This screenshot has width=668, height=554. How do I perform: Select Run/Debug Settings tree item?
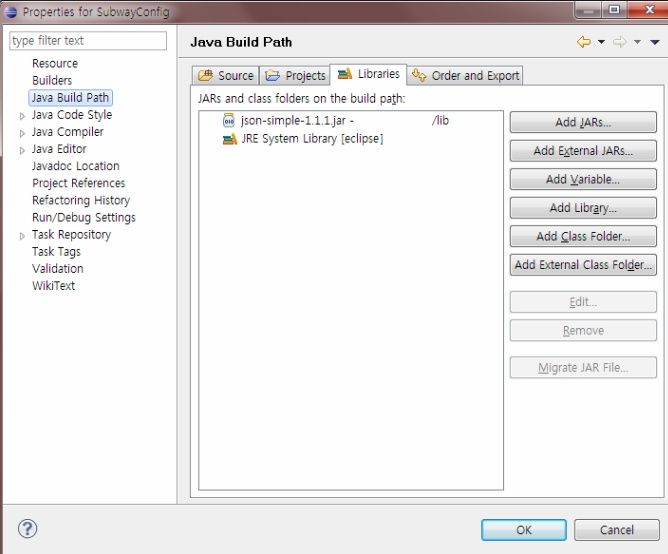(84, 217)
